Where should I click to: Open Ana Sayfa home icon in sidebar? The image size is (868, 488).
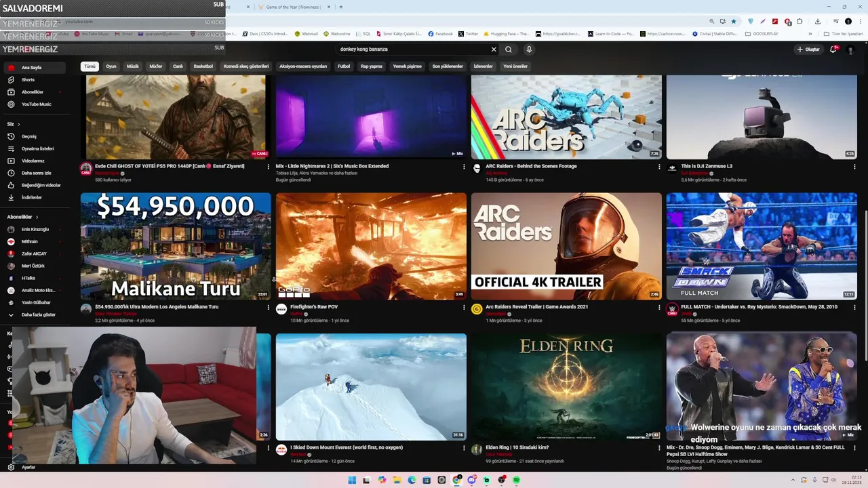click(11, 68)
